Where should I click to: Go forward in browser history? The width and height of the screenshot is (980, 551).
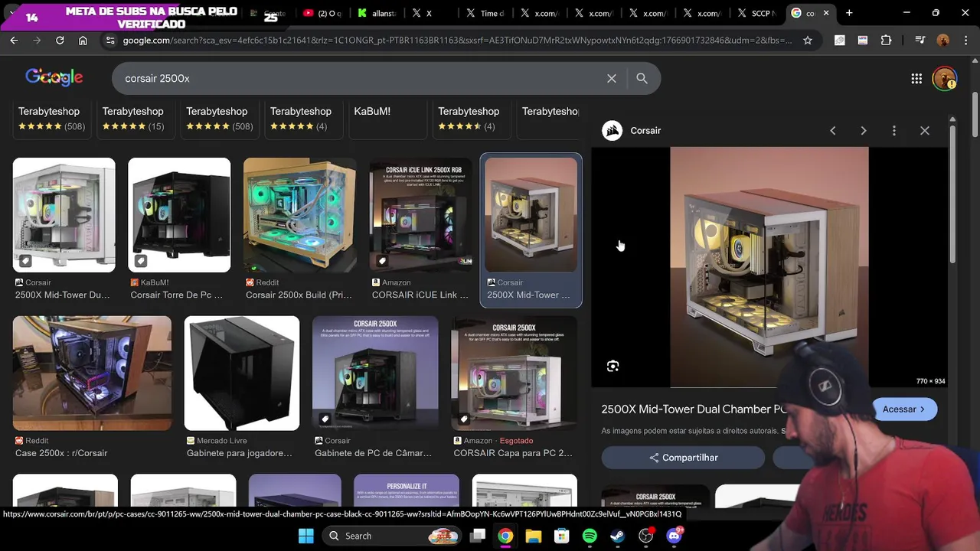click(37, 40)
